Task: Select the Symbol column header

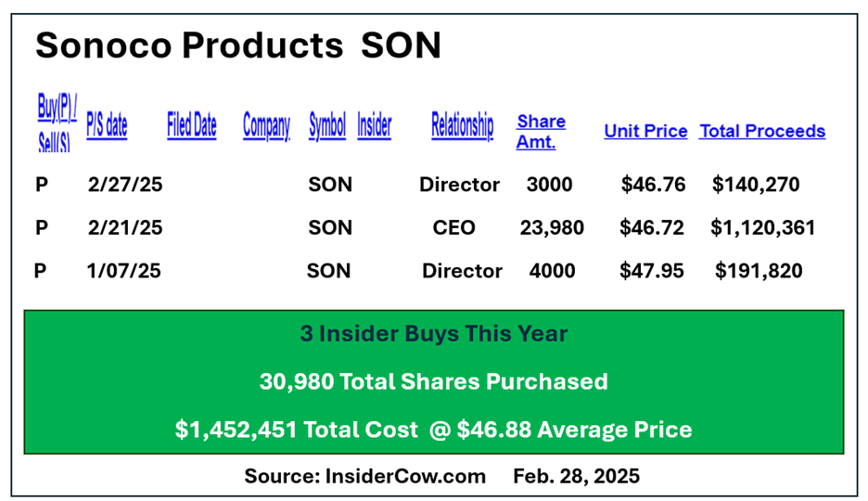Action: pos(327,125)
